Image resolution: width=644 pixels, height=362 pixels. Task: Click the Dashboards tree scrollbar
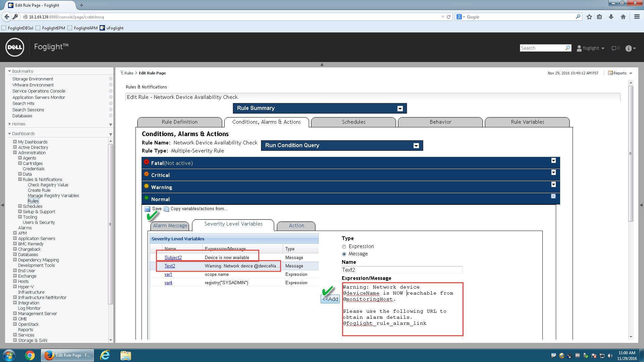[x=110, y=224]
